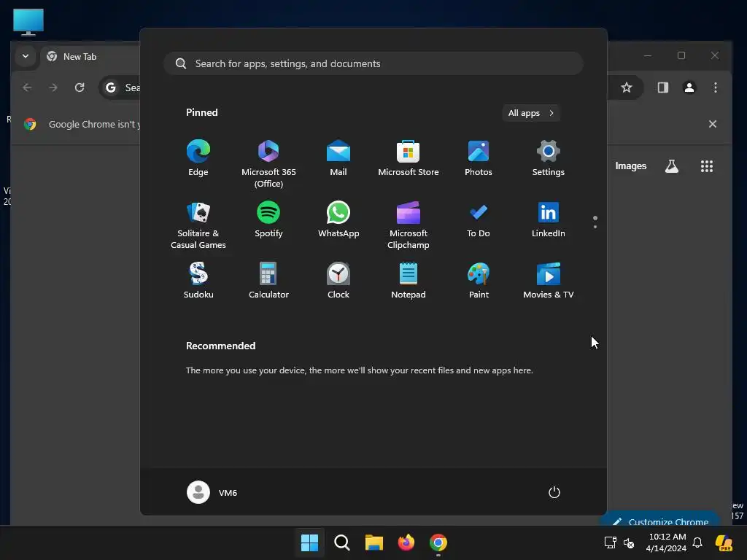Image resolution: width=747 pixels, height=560 pixels.
Task: Click the Windows Start button on taskbar
Action: coord(309,542)
